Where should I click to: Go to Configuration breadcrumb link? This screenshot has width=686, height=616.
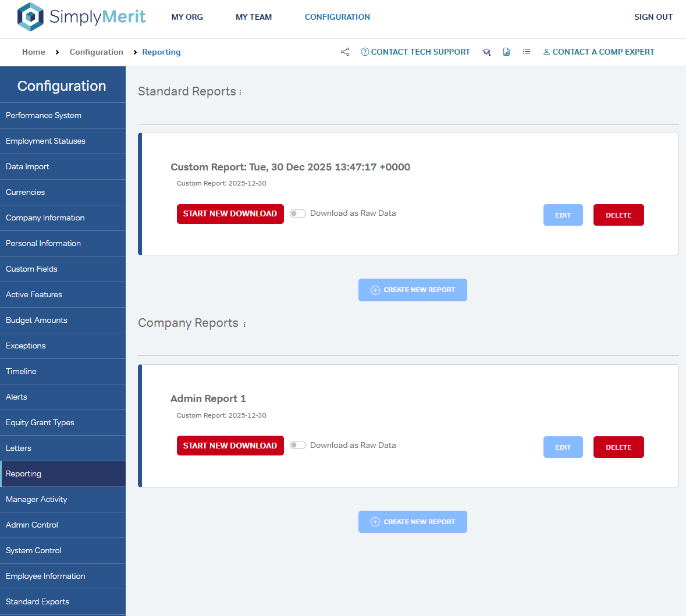coord(96,52)
